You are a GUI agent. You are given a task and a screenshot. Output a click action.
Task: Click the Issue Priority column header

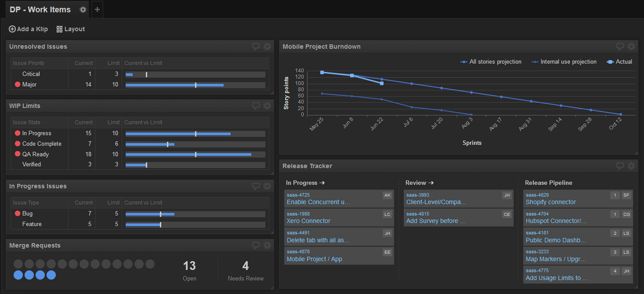[x=29, y=63]
